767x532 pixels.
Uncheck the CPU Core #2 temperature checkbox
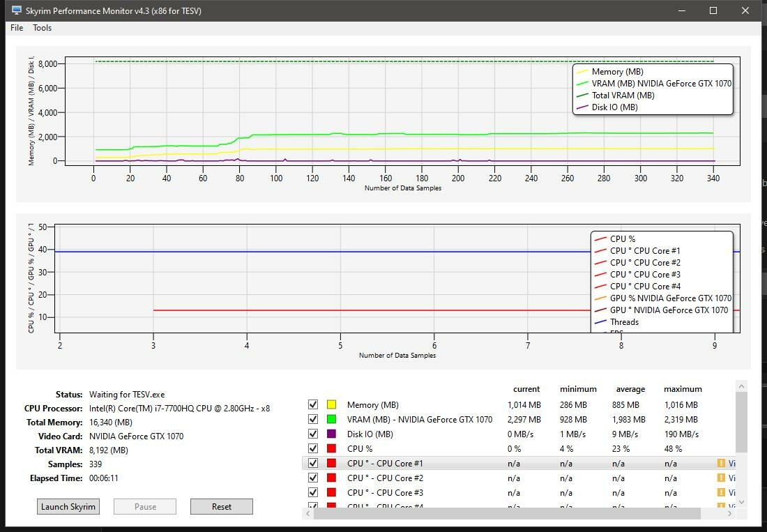point(313,478)
